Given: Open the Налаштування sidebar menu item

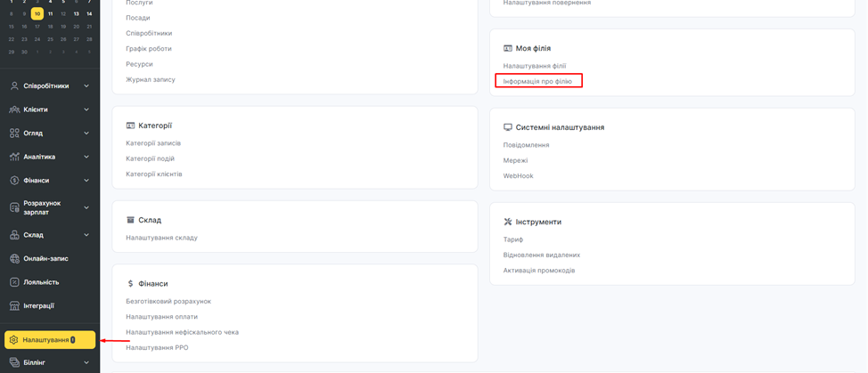Looking at the screenshot, I should (x=46, y=340).
